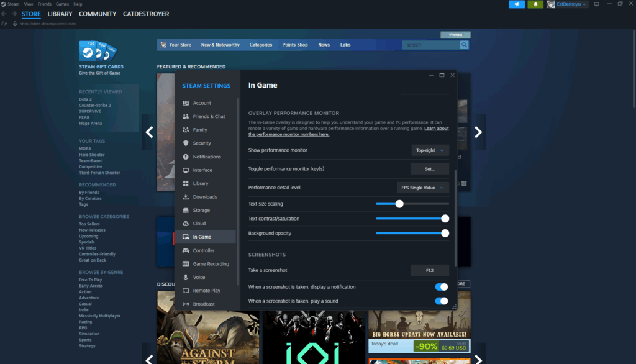Open Big Horse Update deal thumbnail
Viewport: 636px width, 364px height.
pos(419,321)
